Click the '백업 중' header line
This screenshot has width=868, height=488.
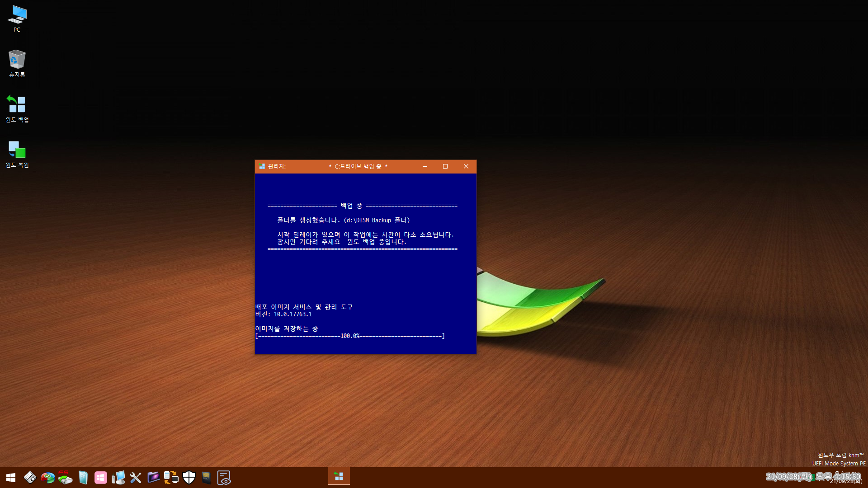pos(363,206)
